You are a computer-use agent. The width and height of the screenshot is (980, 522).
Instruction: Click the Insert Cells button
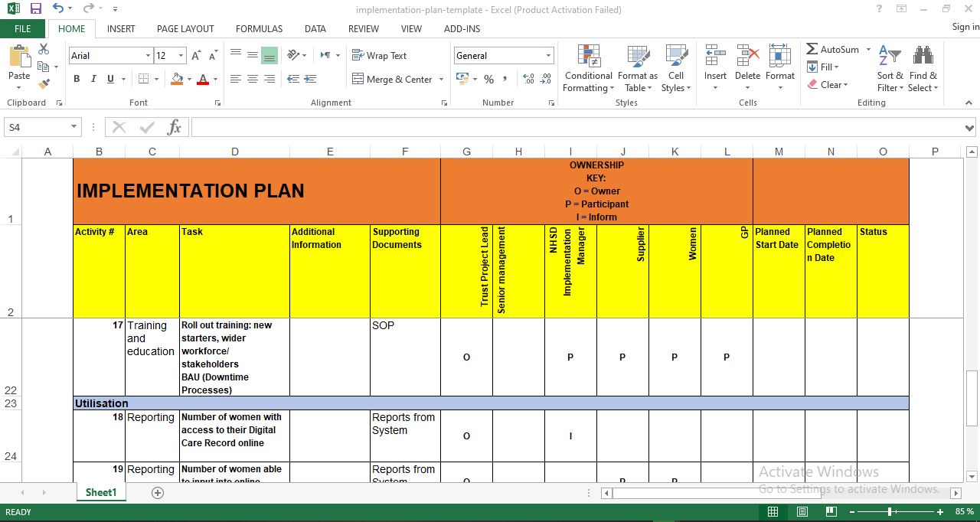[x=714, y=67]
